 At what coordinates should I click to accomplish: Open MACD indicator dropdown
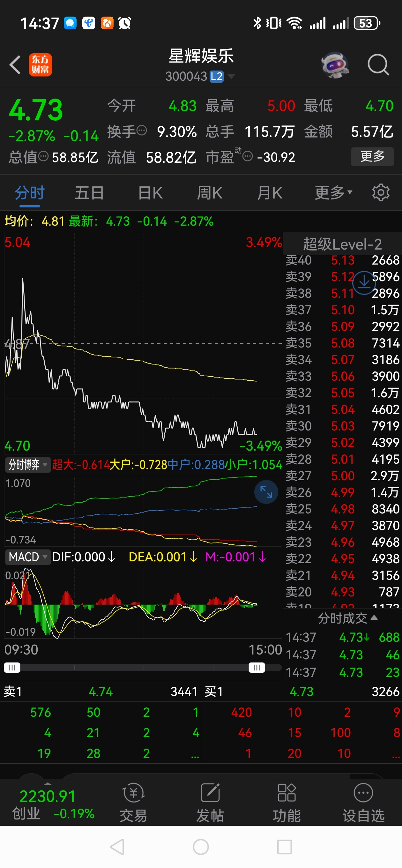tap(28, 557)
